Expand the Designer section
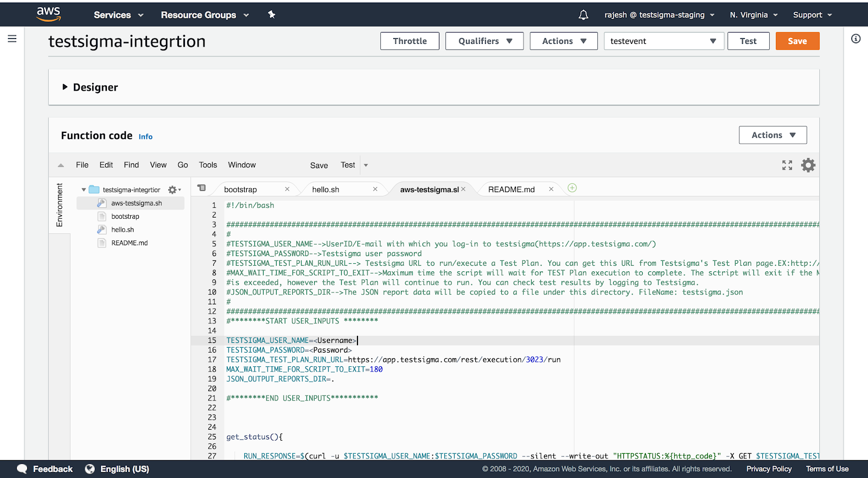 click(x=90, y=87)
